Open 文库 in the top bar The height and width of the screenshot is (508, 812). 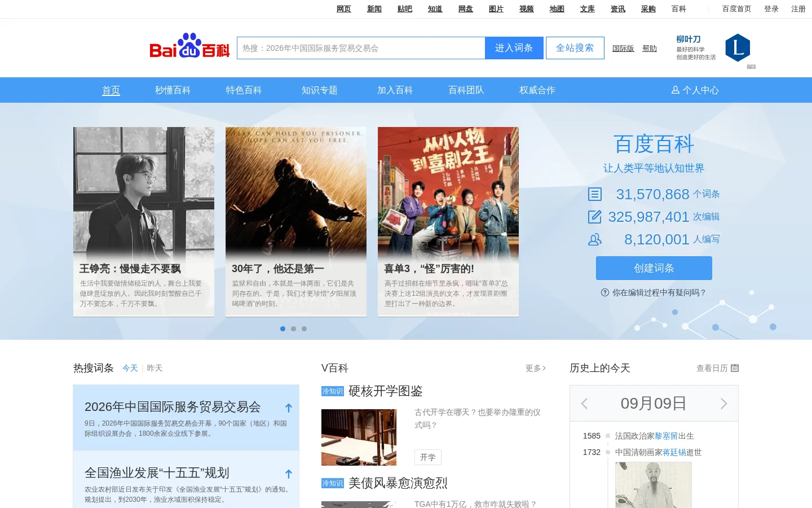pyautogui.click(x=588, y=9)
